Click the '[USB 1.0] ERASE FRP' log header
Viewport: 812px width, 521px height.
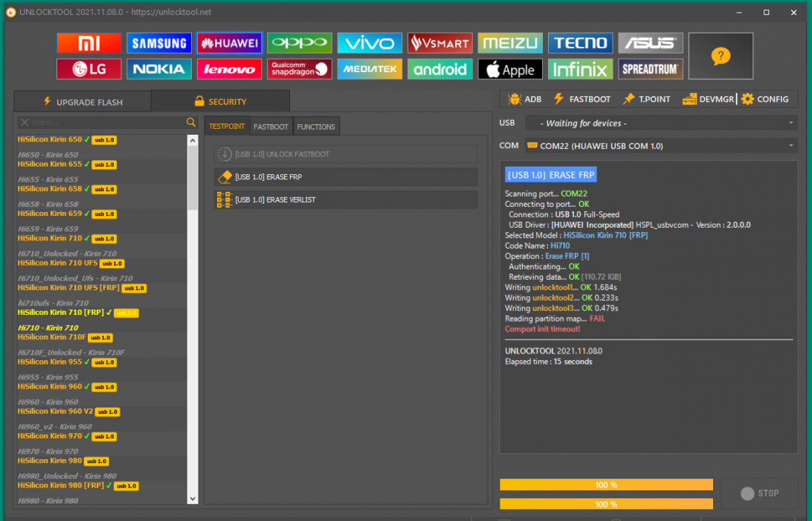[550, 175]
